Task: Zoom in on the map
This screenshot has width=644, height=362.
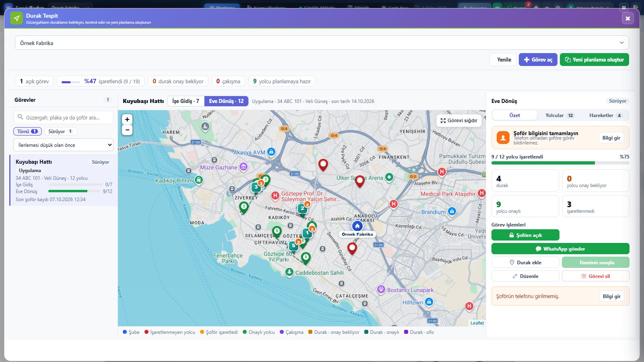Action: pyautogui.click(x=127, y=119)
